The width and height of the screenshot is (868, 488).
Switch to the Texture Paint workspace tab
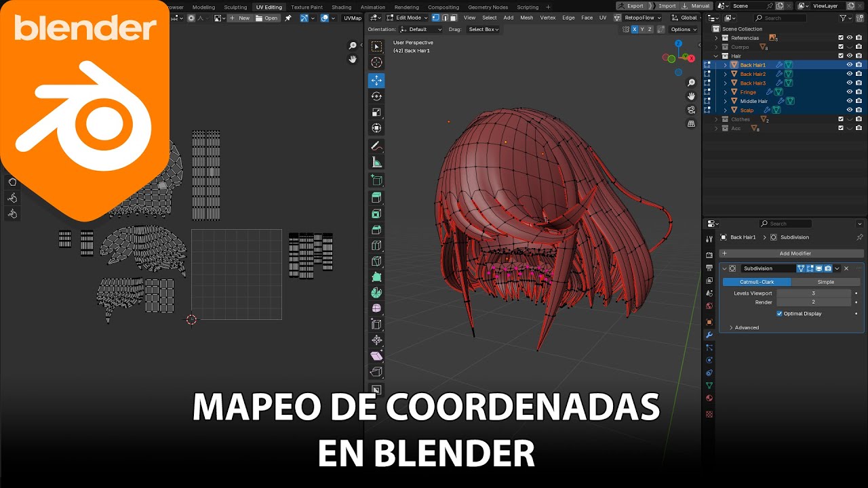[307, 7]
